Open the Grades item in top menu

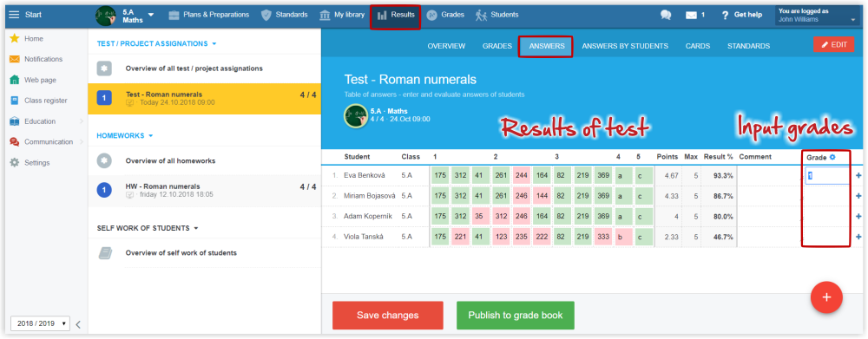click(x=445, y=15)
